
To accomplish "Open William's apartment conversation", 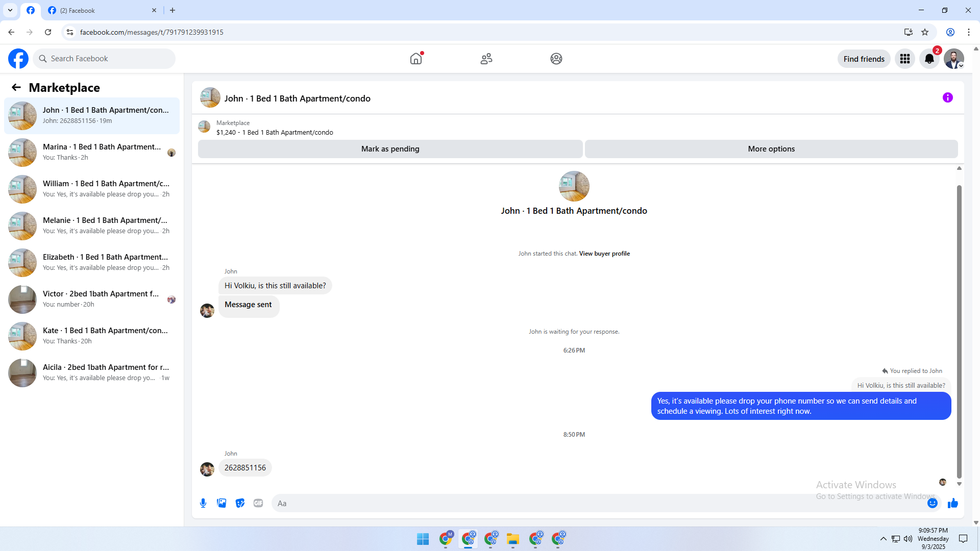I will click(x=92, y=189).
